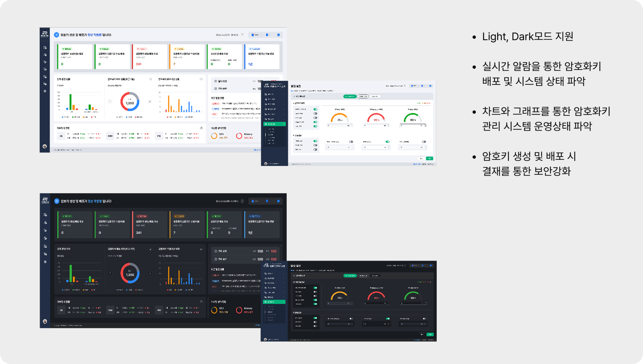Click the user avatar at the light dashboard sidebar bottom
This screenshot has height=364, width=643.
click(x=45, y=146)
